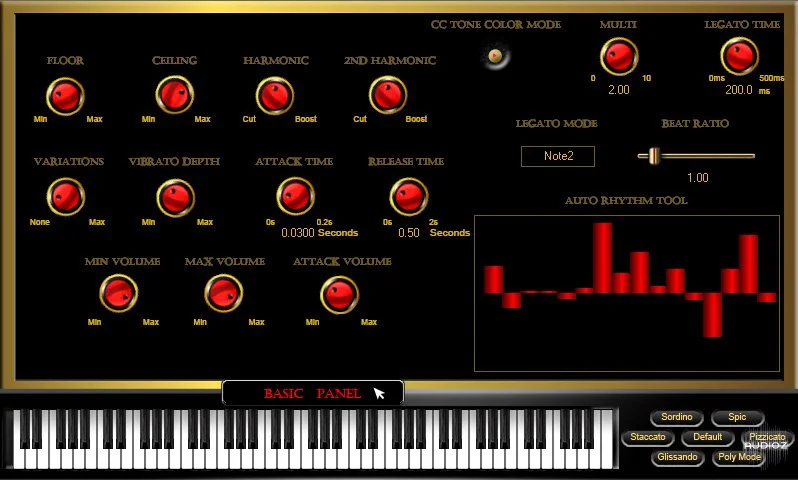
Task: Switch panel via Basic Panel tab
Action: (x=312, y=393)
